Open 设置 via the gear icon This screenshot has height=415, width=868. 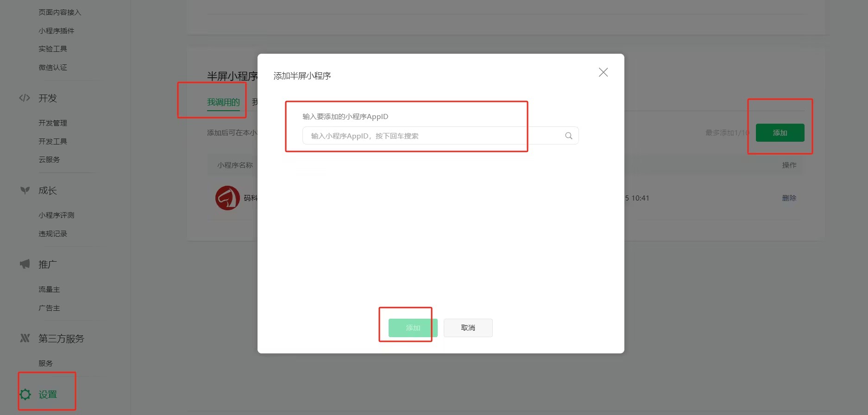25,395
